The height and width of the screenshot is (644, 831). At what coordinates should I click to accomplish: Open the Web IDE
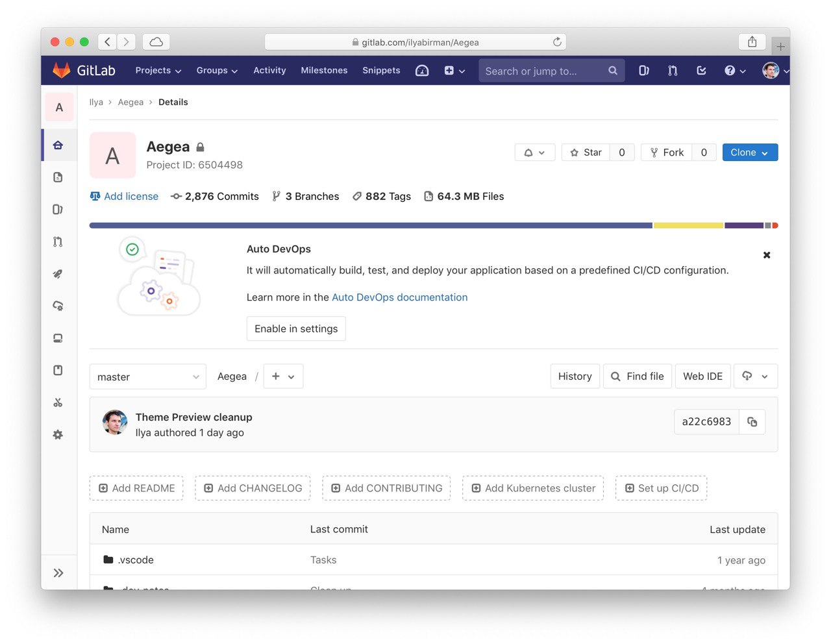[703, 377]
